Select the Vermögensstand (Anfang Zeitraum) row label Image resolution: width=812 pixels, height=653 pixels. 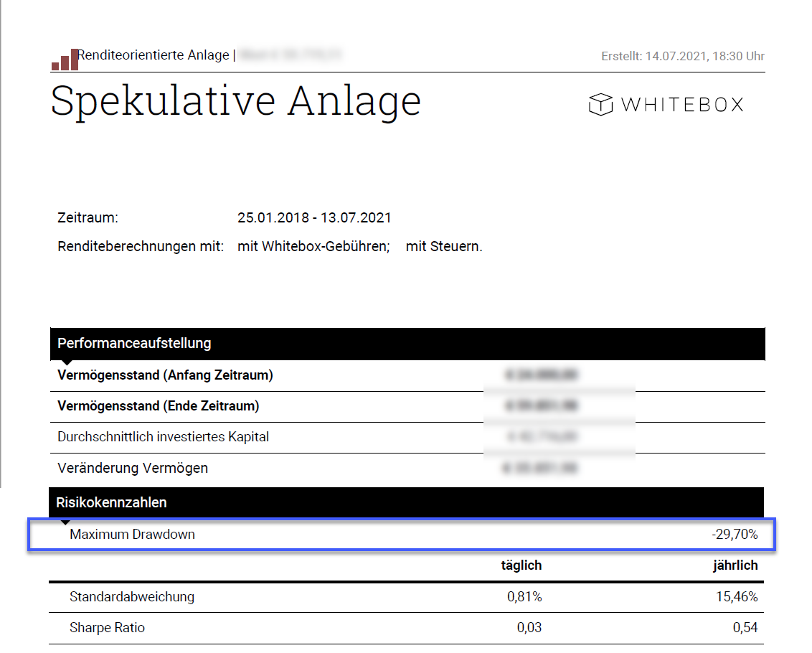[165, 375]
